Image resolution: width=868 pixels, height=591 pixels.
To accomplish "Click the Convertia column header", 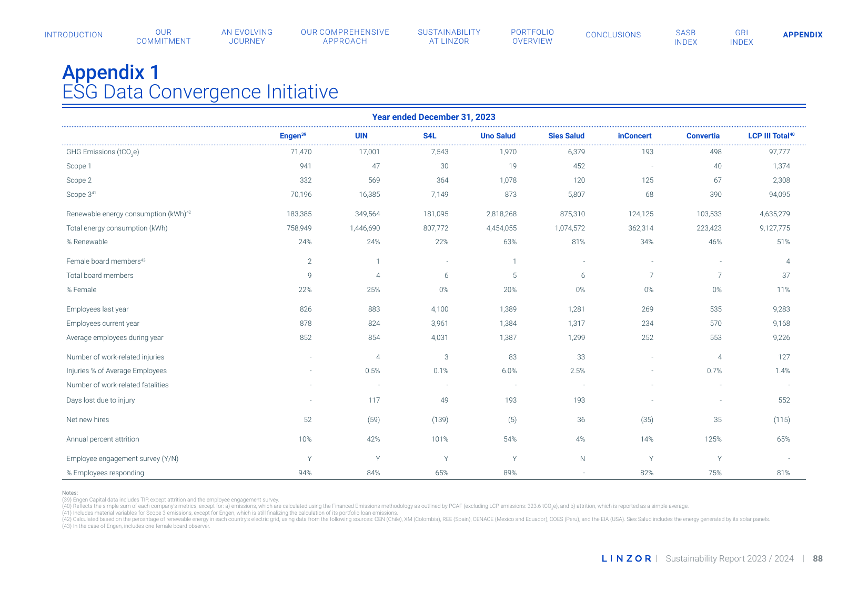I will pos(703,136).
